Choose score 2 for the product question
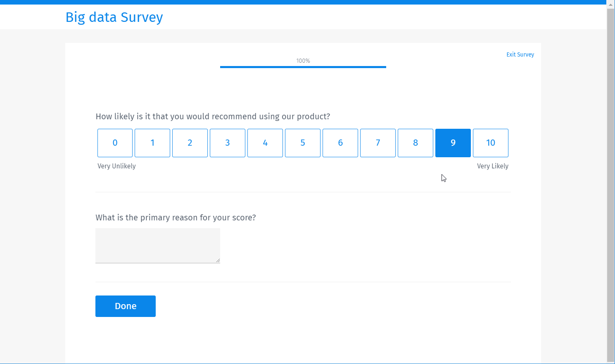The height and width of the screenshot is (364, 615). click(190, 143)
